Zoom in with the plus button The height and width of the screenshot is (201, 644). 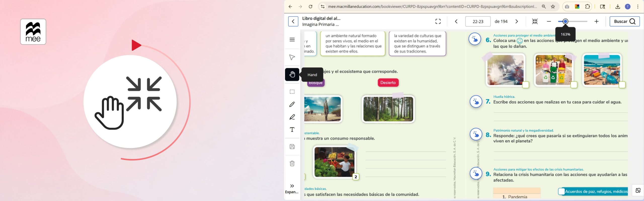click(x=596, y=21)
